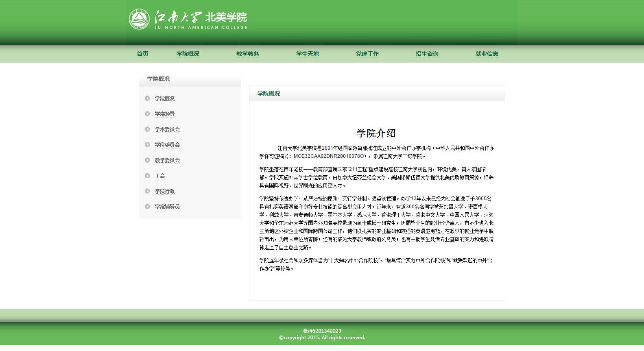This screenshot has width=644, height=351.
Task: Open the 党建工作 navigation item
Action: [x=367, y=54]
